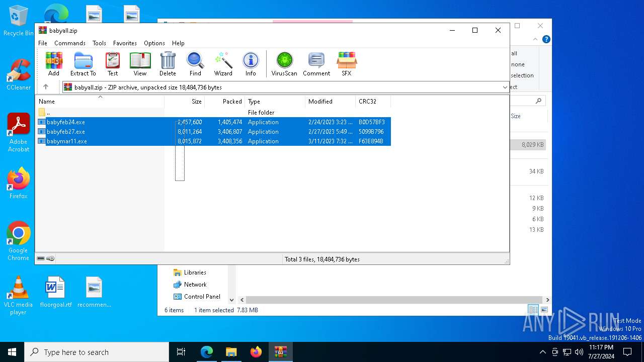Screen dimensions: 644x362
Task: Click the CRC32 value 5099B796
Action: (x=371, y=132)
